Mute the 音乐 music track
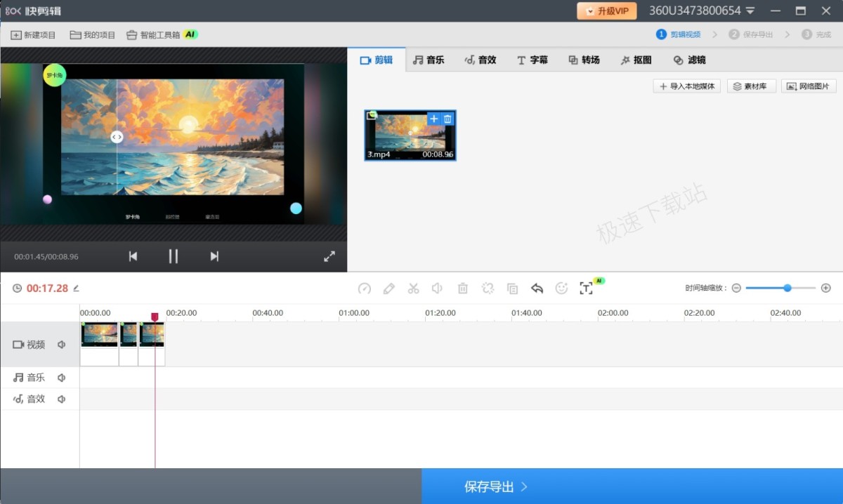 (x=62, y=378)
